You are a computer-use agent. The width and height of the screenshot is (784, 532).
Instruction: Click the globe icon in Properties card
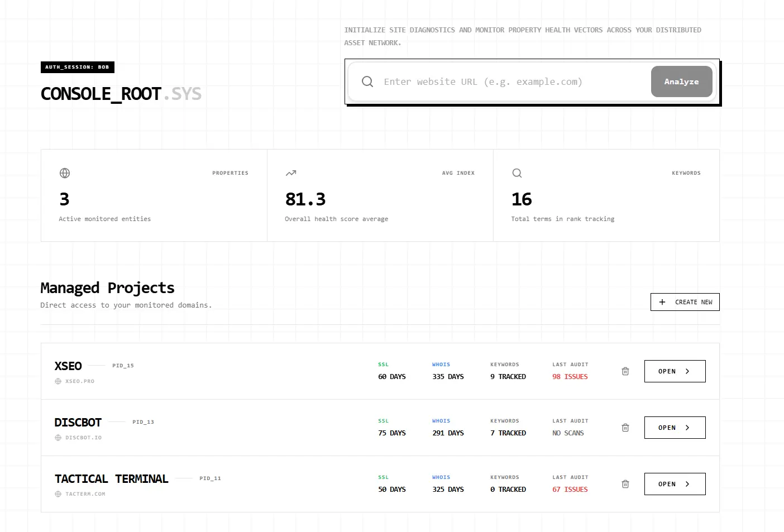tap(65, 173)
